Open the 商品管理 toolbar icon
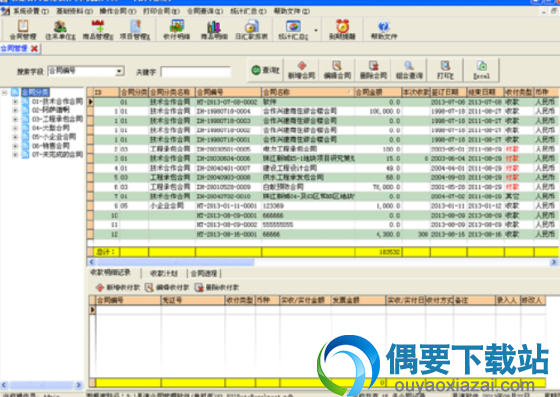This screenshot has height=397, width=560. tap(98, 29)
